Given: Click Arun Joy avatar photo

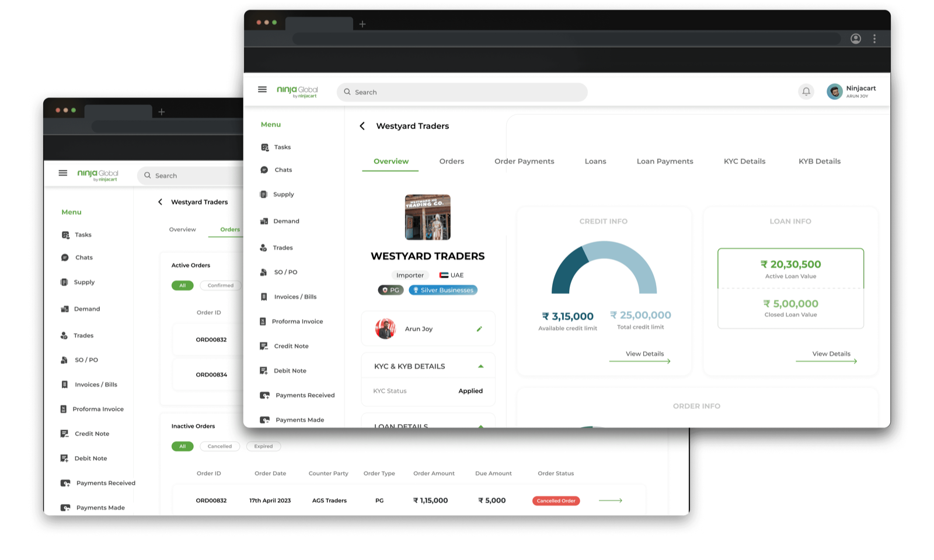Looking at the screenshot, I should coord(385,329).
